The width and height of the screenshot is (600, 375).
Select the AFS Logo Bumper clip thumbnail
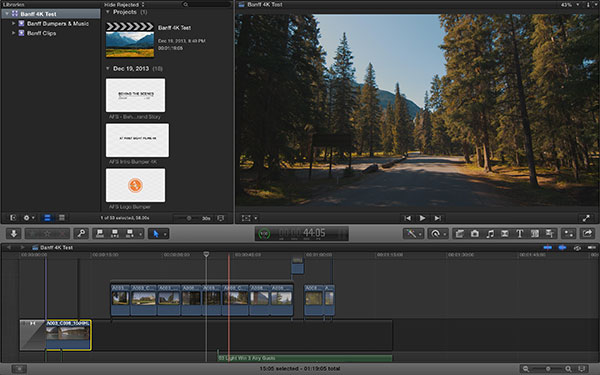135,185
